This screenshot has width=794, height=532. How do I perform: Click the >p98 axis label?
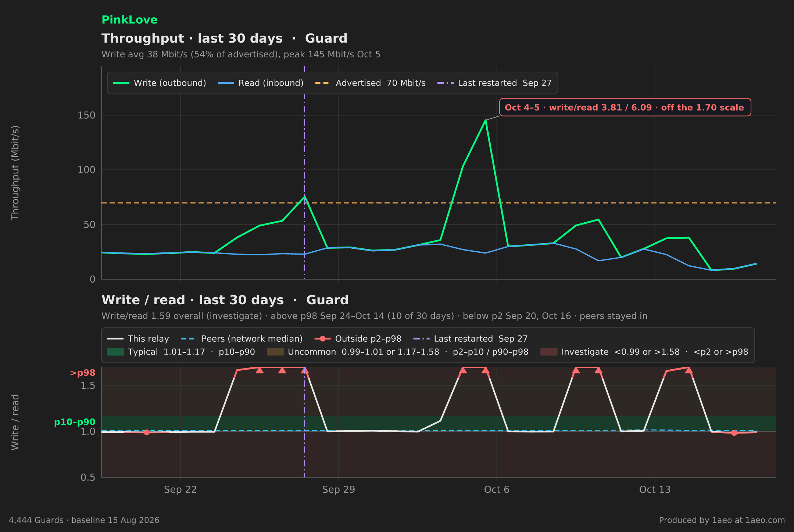(83, 373)
